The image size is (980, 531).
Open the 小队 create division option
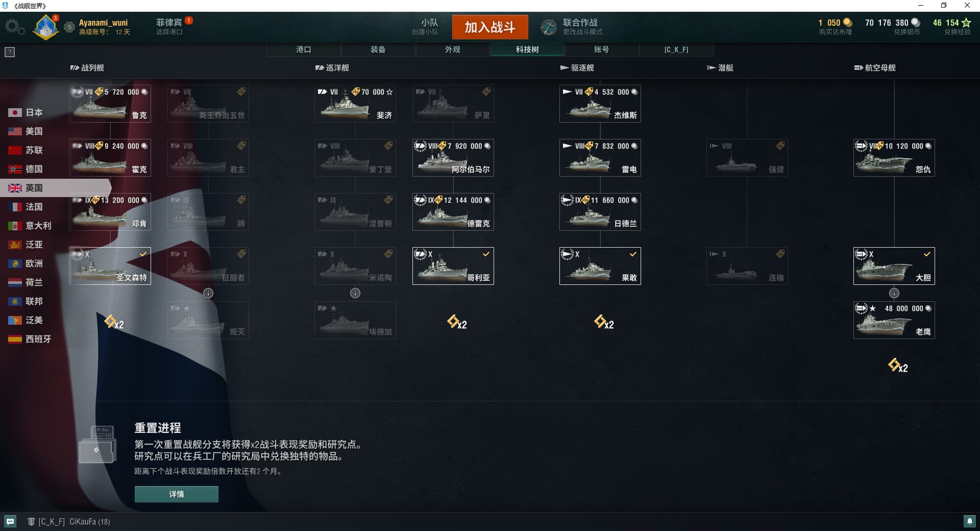425,27
